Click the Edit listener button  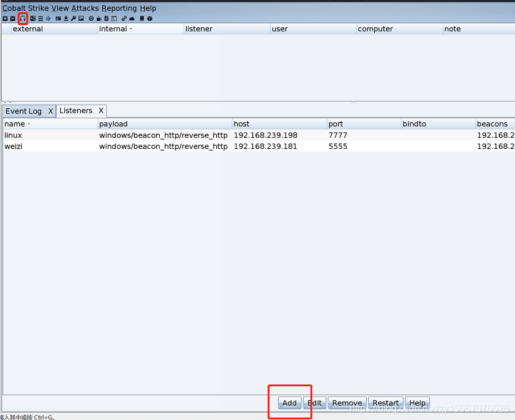[315, 403]
